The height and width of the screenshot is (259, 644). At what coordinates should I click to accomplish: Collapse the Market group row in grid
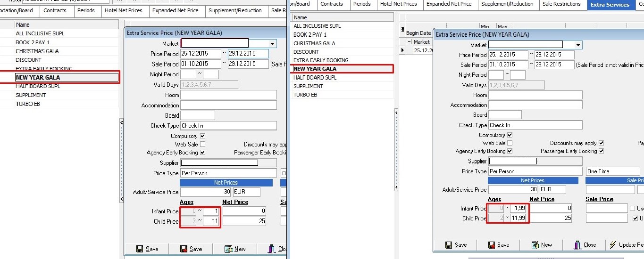pos(409,42)
